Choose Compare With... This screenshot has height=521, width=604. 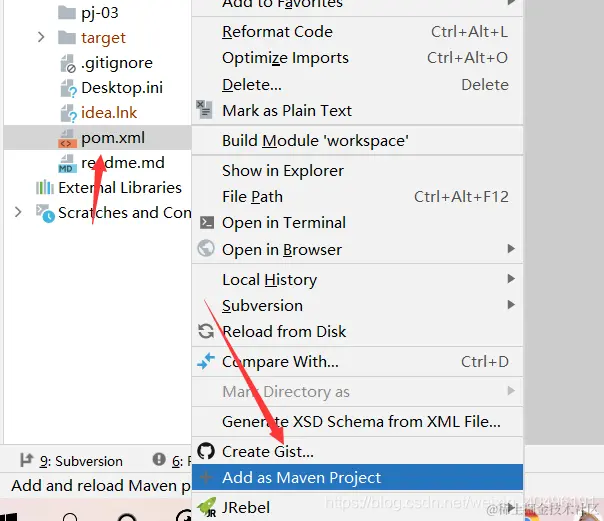pos(357,362)
